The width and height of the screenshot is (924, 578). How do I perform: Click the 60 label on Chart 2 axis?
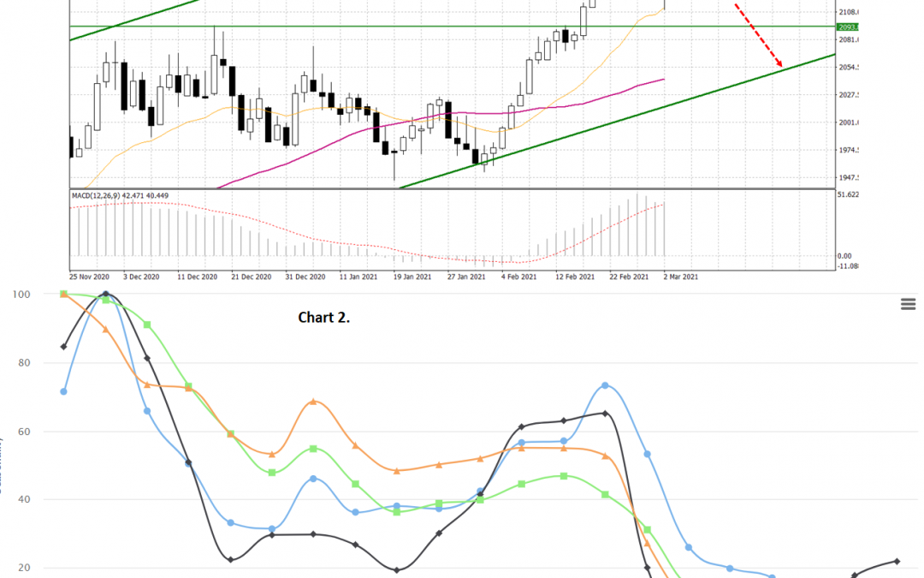[24, 432]
